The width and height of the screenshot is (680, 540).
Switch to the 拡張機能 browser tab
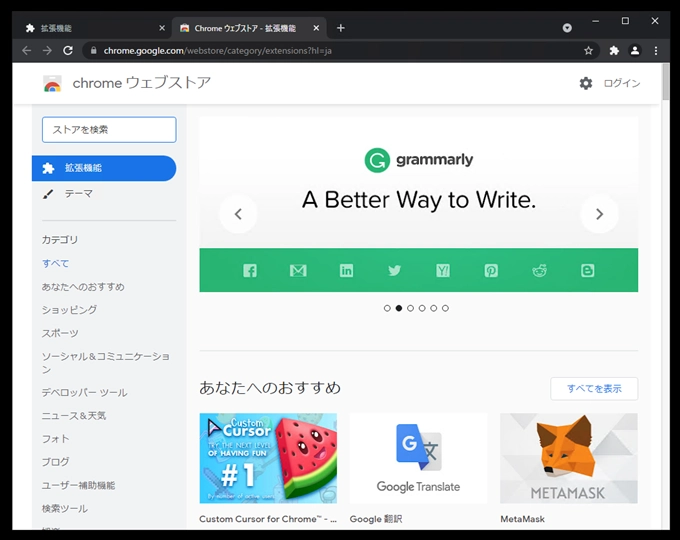coord(92,28)
